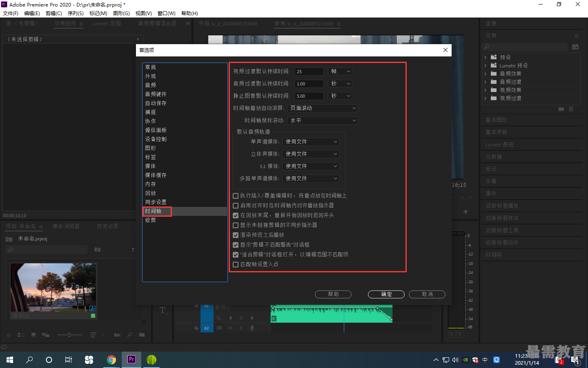Viewport: 588px width, 368px height.
Task: Uncheck show clip mismatch warning dialog
Action: (x=236, y=245)
